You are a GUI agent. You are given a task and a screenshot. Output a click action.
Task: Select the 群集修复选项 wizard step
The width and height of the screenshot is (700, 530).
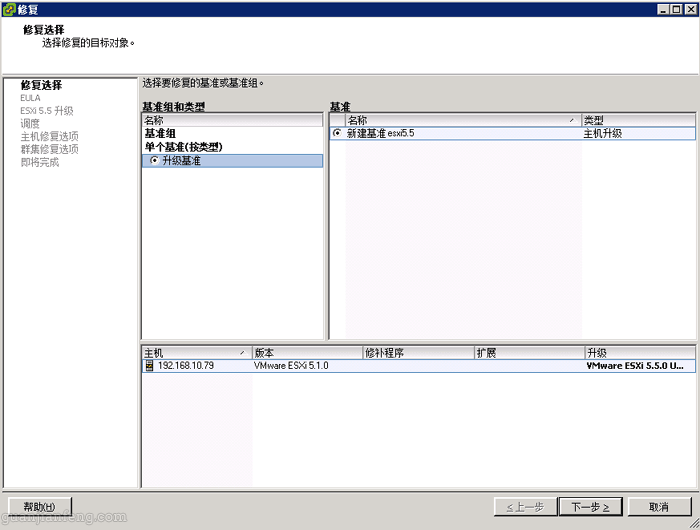tap(50, 149)
